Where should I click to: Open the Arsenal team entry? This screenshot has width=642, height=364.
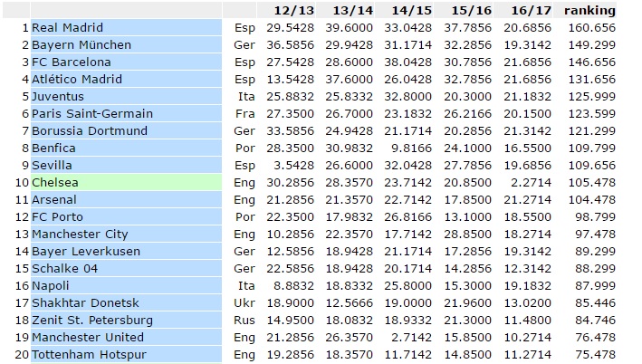coord(54,200)
